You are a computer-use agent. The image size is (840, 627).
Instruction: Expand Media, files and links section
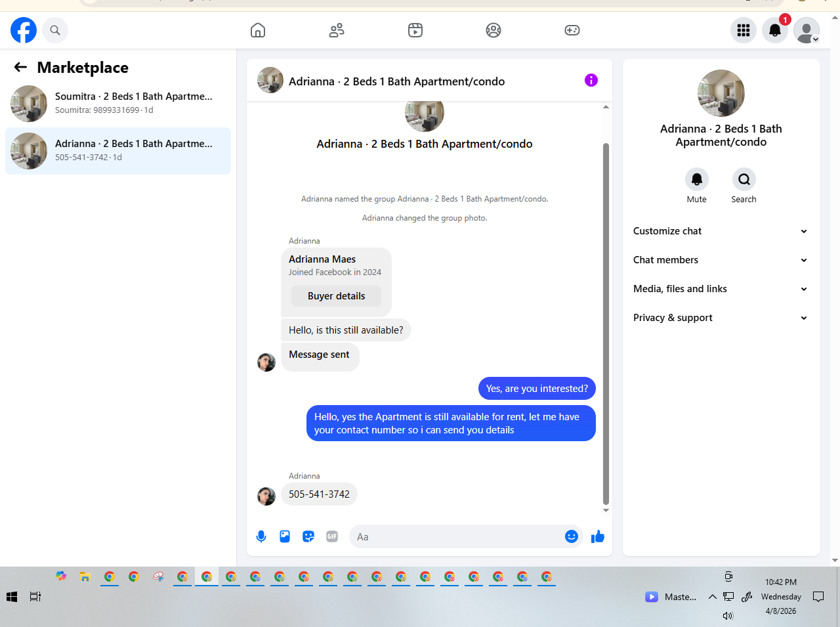coord(721,289)
